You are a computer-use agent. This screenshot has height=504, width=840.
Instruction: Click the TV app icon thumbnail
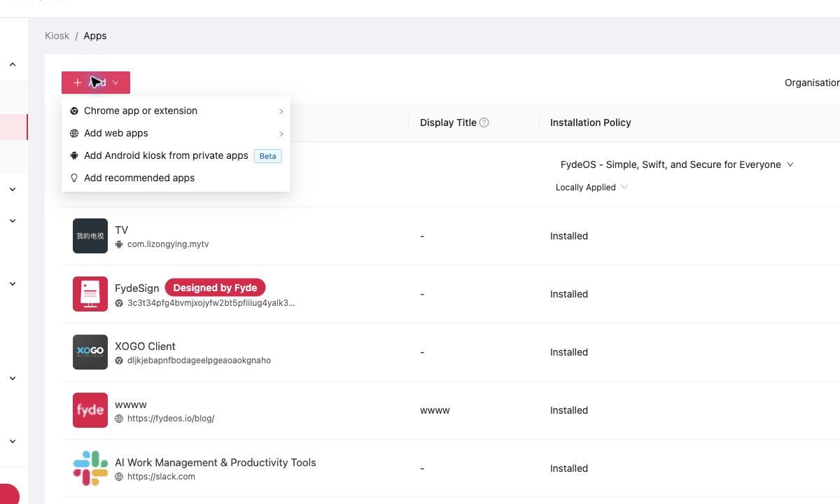point(90,236)
